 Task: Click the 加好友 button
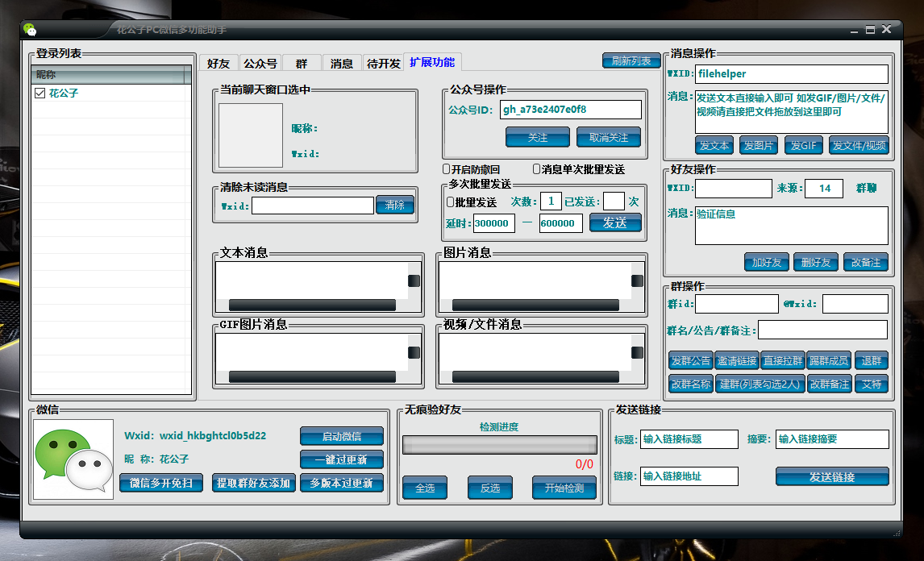[766, 262]
